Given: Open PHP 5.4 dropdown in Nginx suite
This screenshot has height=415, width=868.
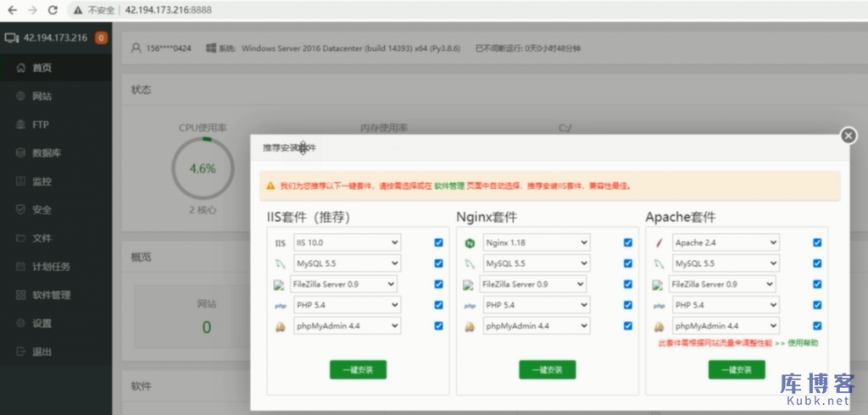Looking at the screenshot, I should [537, 305].
